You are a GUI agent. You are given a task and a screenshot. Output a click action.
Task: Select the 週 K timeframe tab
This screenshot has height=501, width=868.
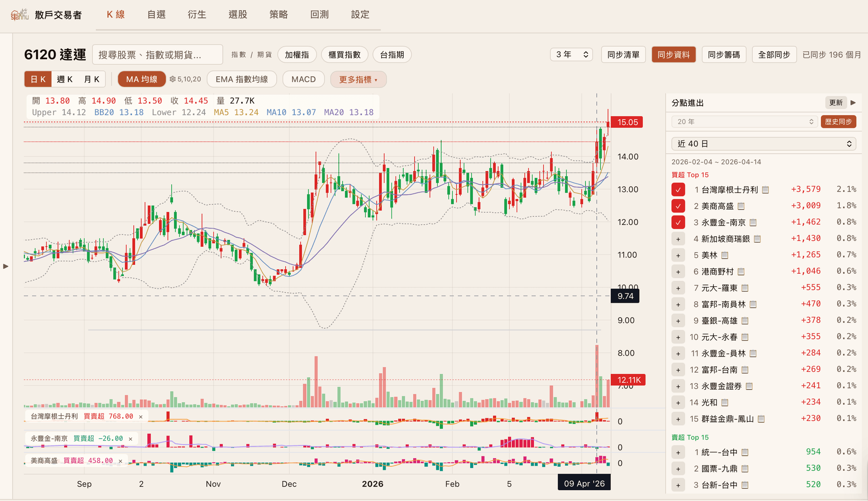[x=65, y=80]
